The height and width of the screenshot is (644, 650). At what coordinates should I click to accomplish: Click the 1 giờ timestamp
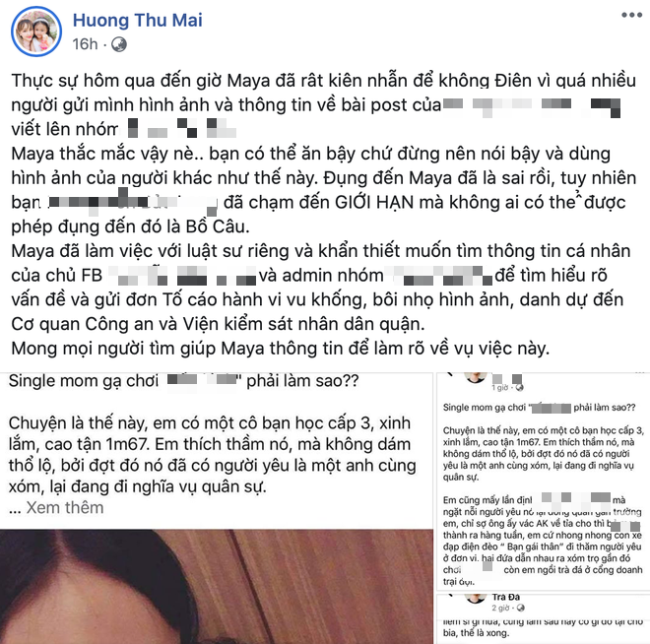click(x=499, y=387)
